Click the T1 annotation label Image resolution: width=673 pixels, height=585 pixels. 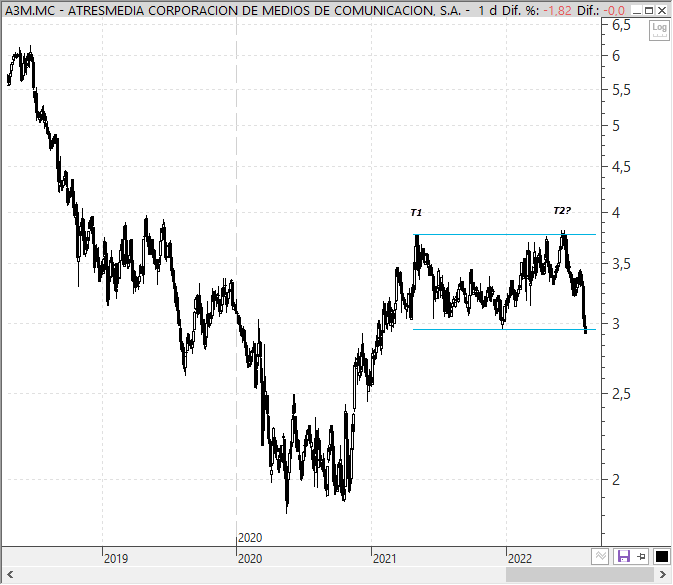coord(416,212)
